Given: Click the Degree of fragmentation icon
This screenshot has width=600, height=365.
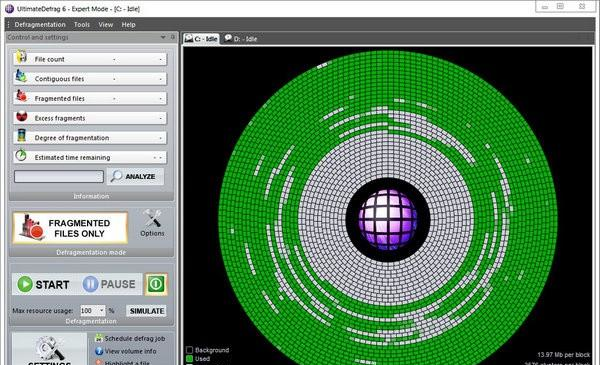Looking at the screenshot, I should coord(21,136).
